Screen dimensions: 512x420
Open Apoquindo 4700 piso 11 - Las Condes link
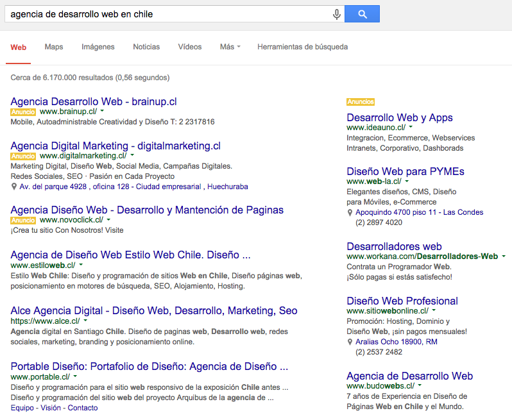coord(419,212)
